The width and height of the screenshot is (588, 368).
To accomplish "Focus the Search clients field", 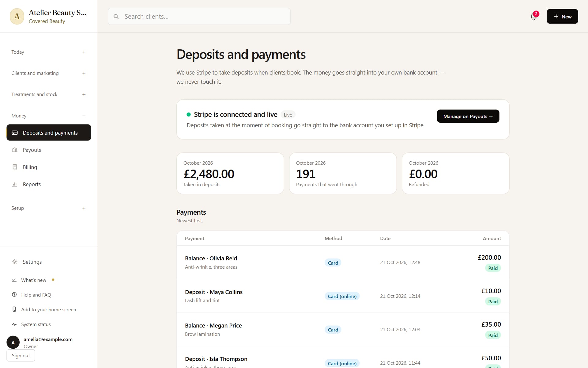I will (199, 17).
